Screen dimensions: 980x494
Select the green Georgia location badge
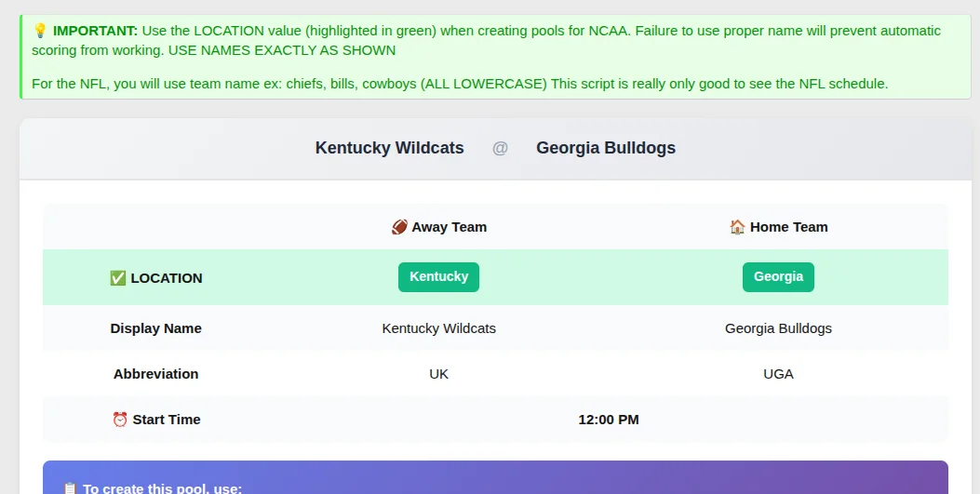click(778, 277)
